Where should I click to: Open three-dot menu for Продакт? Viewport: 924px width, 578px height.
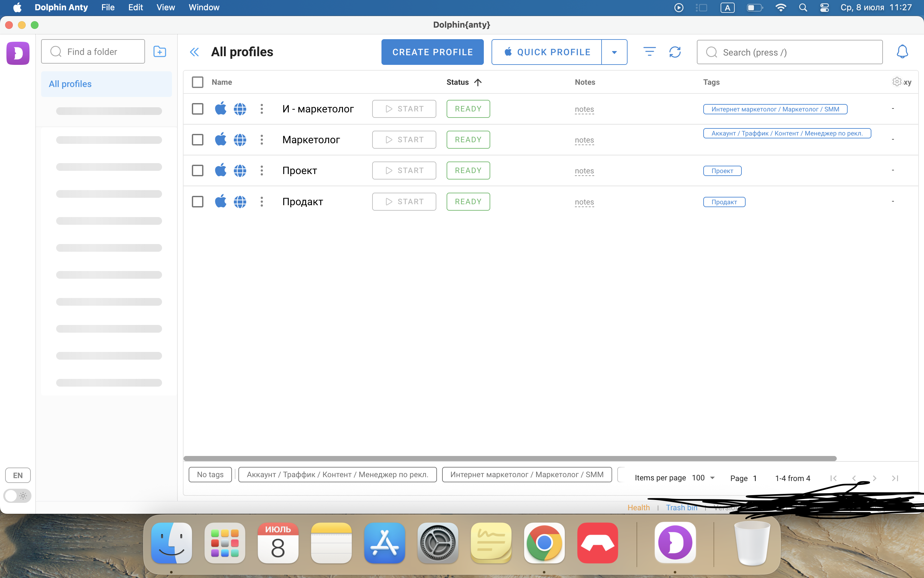pyautogui.click(x=261, y=201)
